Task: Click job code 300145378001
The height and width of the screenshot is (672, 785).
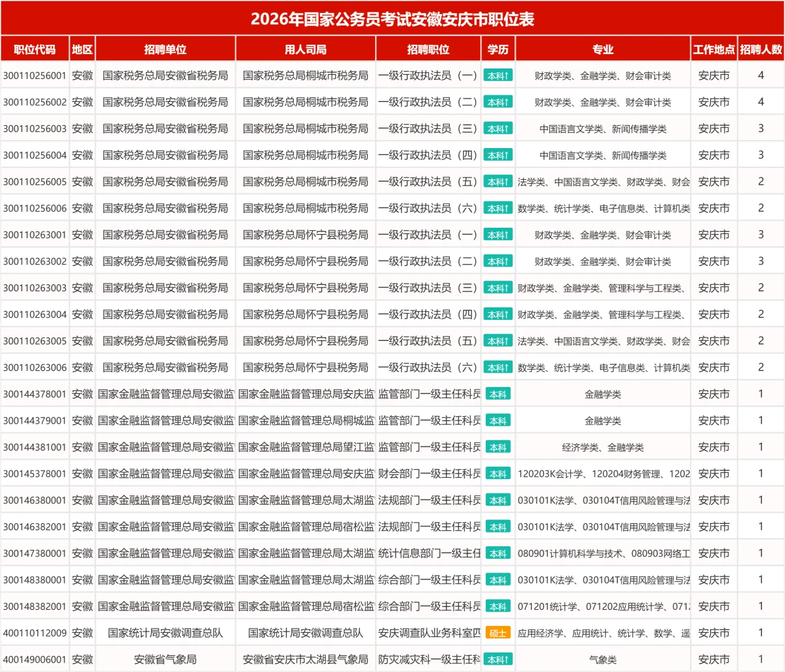Action: coord(35,474)
